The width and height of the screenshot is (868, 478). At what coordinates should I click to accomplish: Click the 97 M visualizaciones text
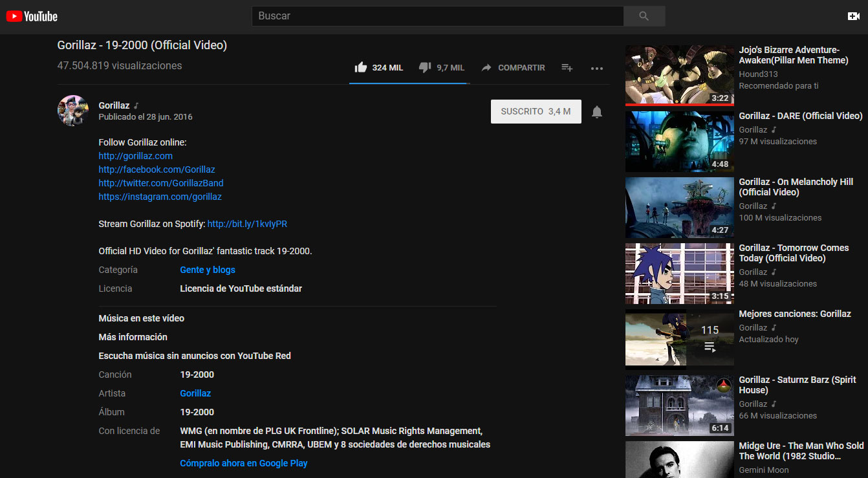(778, 142)
